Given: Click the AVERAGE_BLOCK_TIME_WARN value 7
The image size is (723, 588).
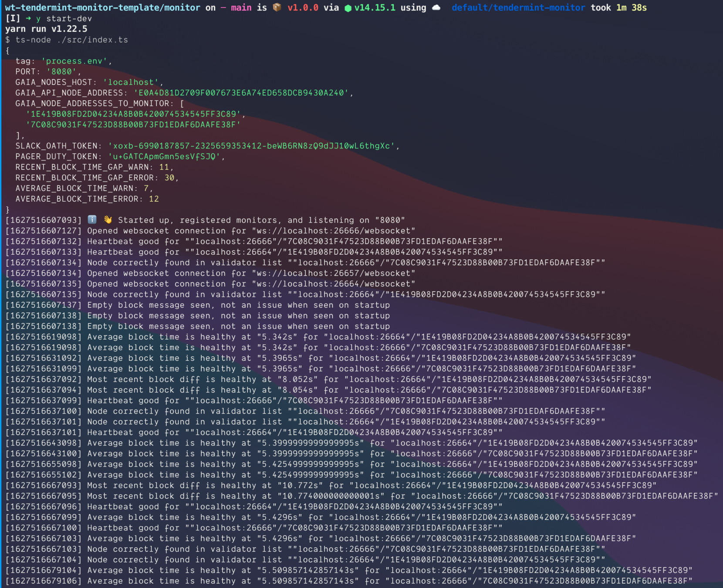Looking at the screenshot, I should (x=146, y=188).
